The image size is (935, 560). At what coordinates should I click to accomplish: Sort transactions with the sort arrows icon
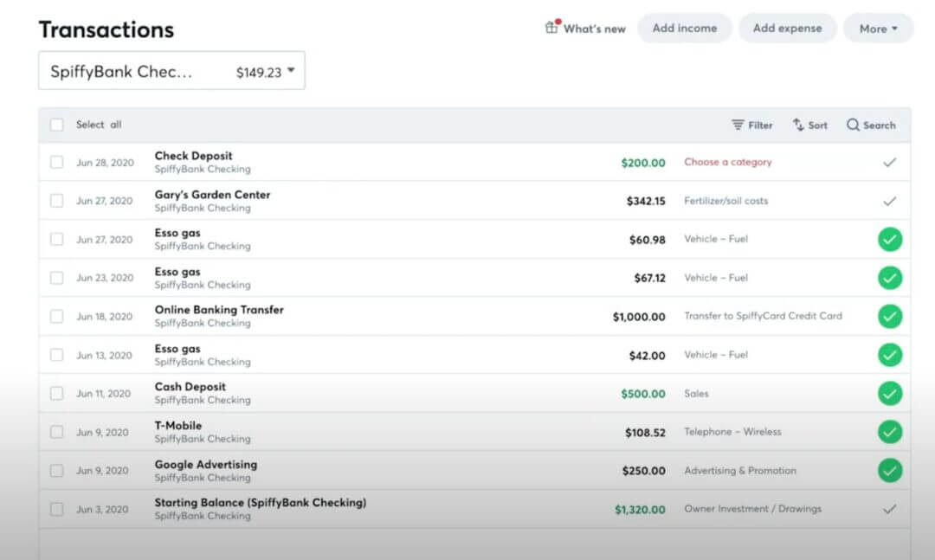[x=809, y=125]
